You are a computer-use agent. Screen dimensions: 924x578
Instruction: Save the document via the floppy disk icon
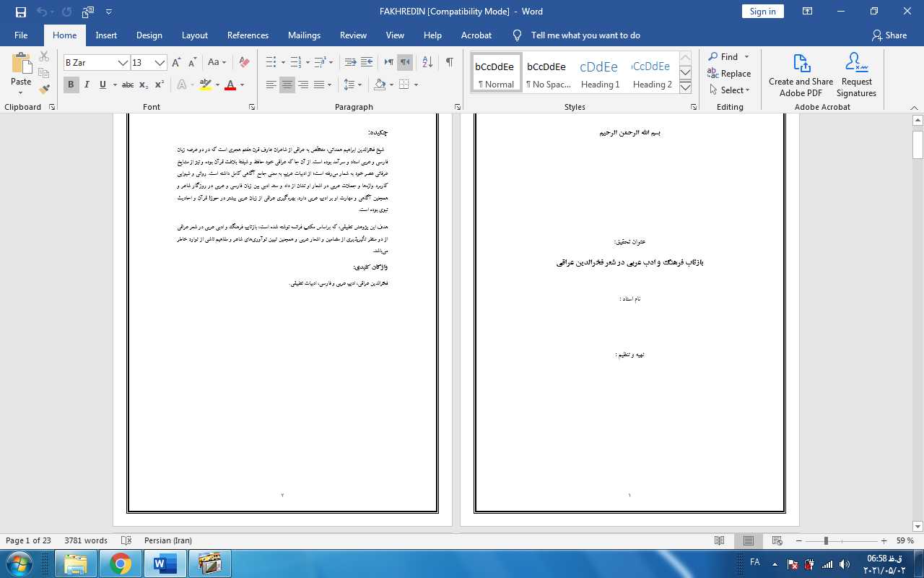20,12
